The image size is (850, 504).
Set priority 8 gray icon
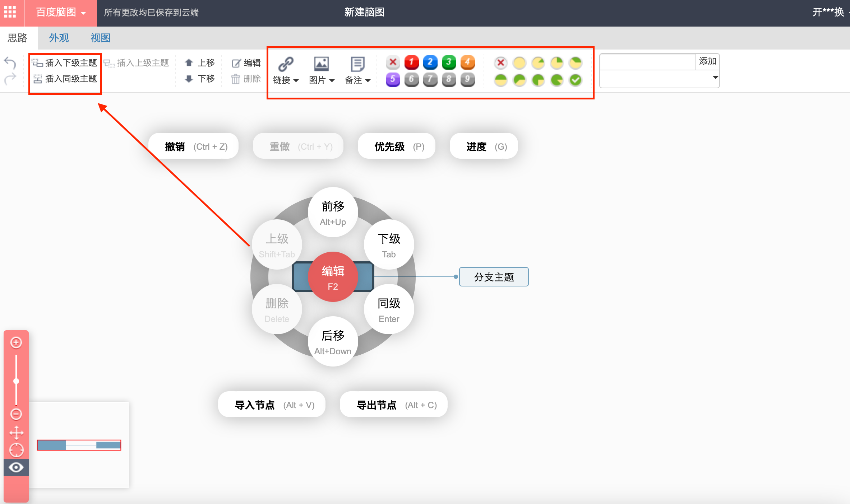click(x=449, y=80)
